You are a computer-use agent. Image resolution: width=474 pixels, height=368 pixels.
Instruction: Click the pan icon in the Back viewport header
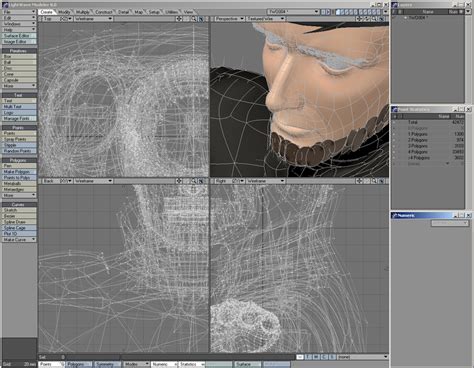(179, 181)
